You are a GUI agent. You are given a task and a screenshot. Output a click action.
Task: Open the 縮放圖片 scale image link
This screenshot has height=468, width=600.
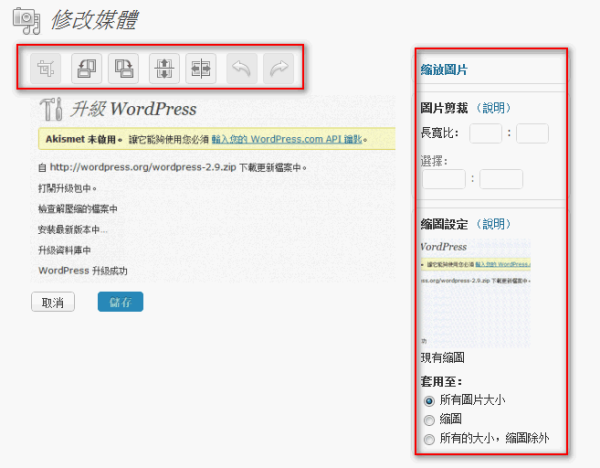(x=444, y=70)
